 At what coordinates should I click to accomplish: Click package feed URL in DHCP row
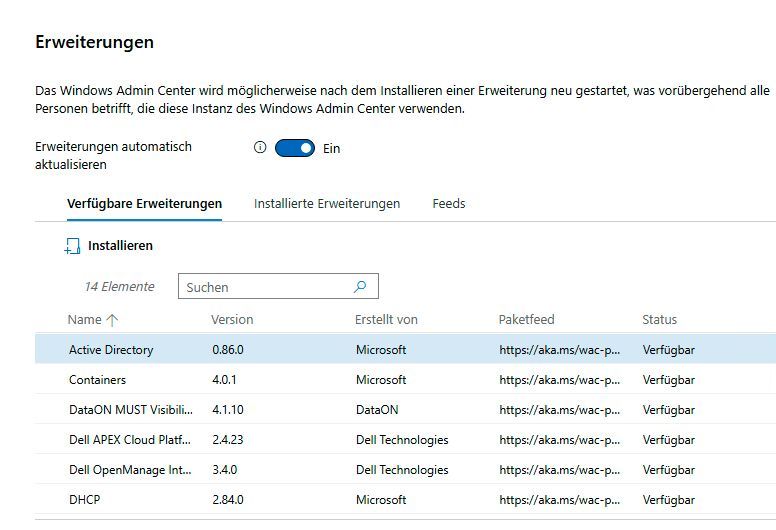click(x=560, y=500)
